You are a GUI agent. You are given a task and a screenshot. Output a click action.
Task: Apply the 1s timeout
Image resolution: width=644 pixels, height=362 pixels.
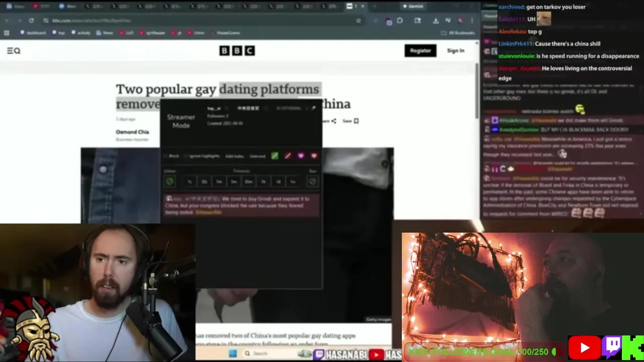tap(190, 182)
